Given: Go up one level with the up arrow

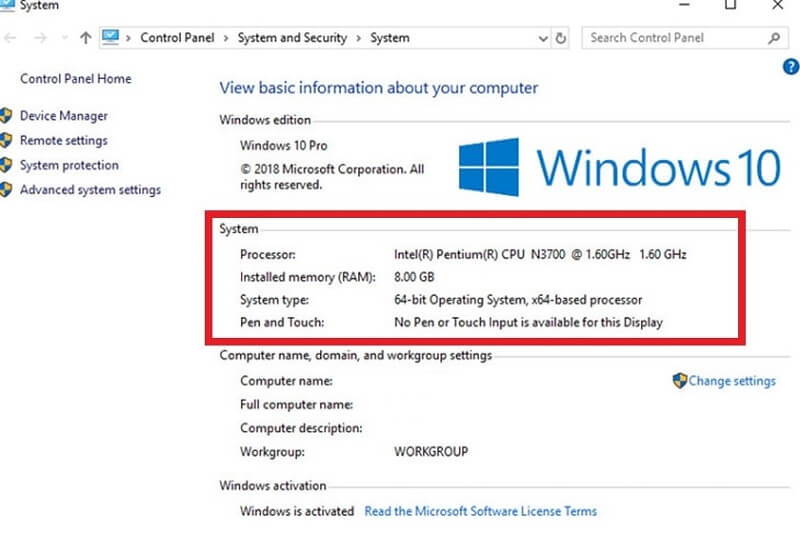Looking at the screenshot, I should coord(86,38).
